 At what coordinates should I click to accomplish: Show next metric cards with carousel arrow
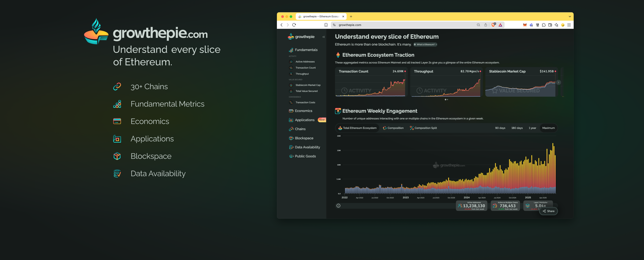[558, 82]
